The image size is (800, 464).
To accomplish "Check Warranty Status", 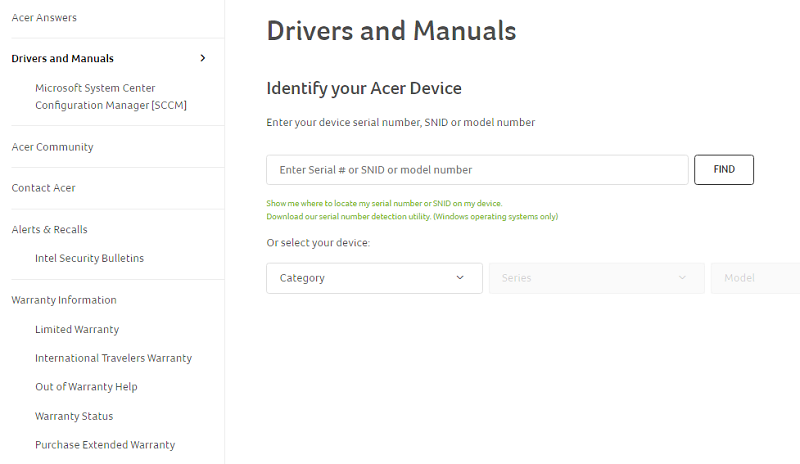I will click(x=74, y=416).
